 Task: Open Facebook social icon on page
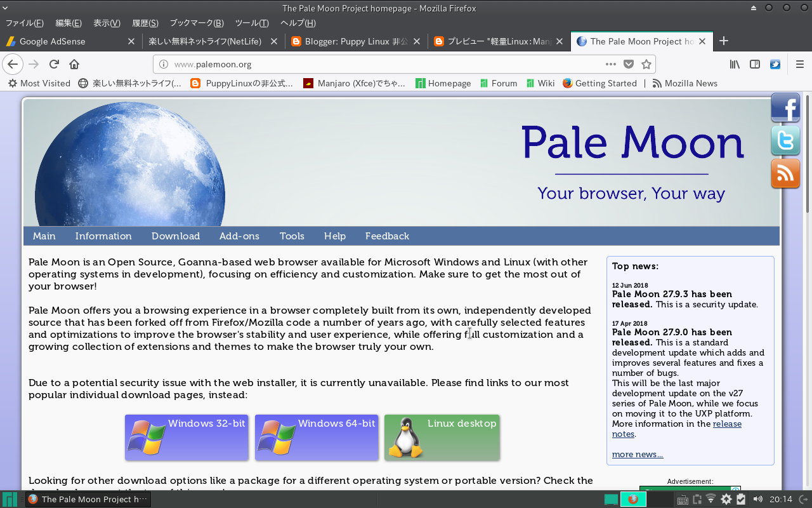coord(785,108)
